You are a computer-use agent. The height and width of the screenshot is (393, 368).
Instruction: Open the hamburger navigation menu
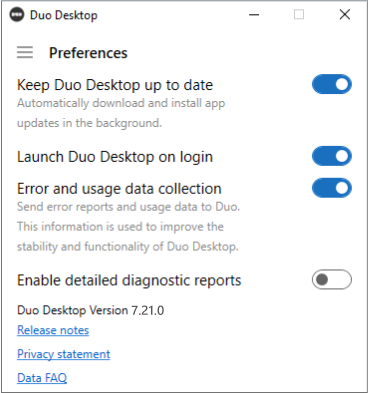tap(25, 52)
